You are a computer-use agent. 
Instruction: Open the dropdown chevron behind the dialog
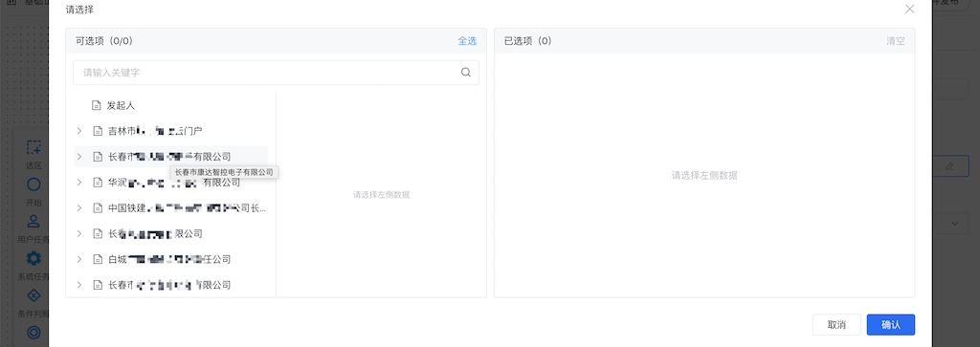click(956, 224)
